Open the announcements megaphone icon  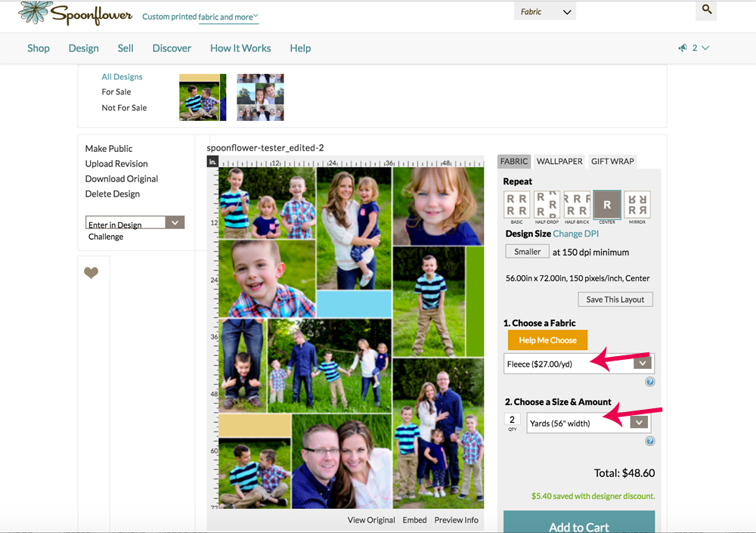point(683,48)
